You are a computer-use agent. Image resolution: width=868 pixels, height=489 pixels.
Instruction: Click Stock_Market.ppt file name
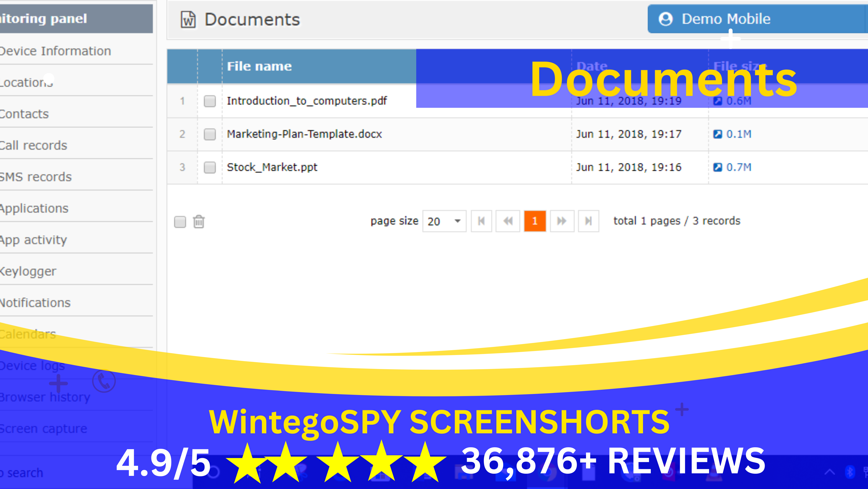(272, 167)
